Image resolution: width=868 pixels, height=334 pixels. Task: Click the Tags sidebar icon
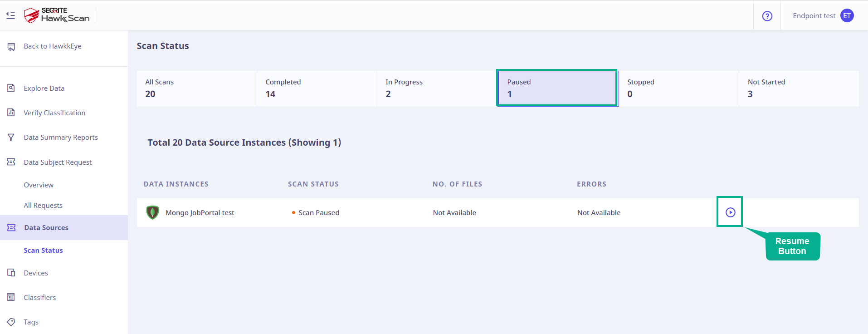11,322
